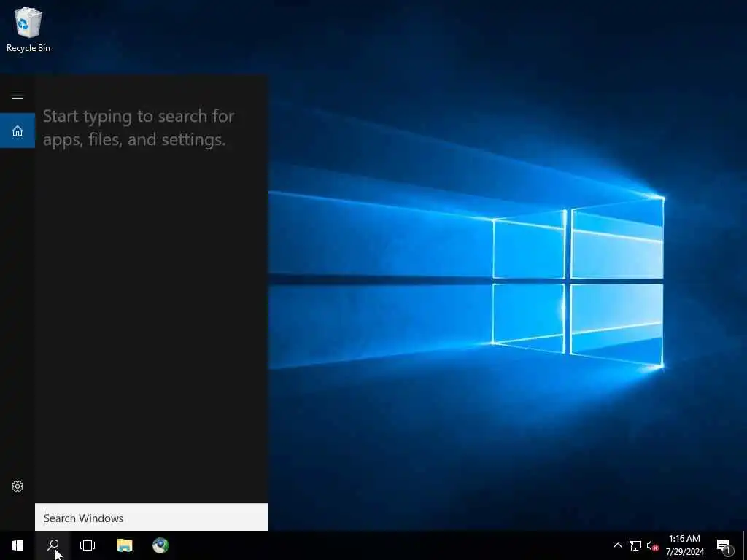Viewport: 747px width, 560px height.
Task: Click the muted volume tray icon
Action: (652, 545)
